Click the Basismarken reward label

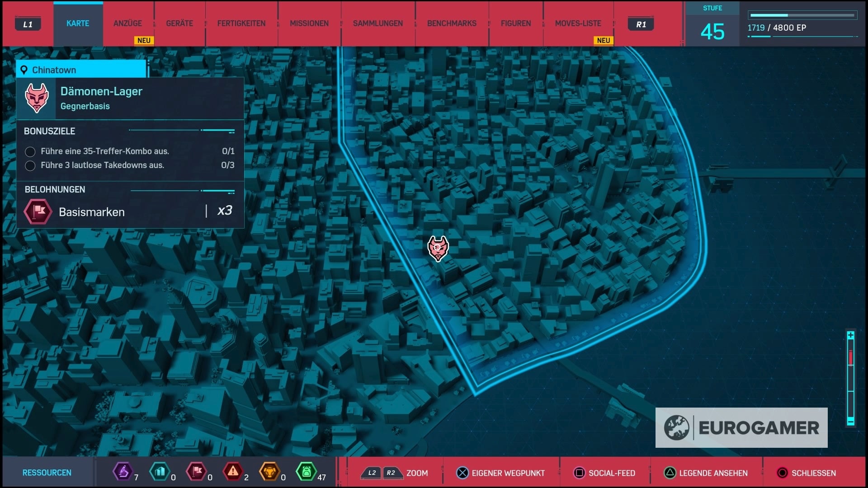click(x=92, y=212)
